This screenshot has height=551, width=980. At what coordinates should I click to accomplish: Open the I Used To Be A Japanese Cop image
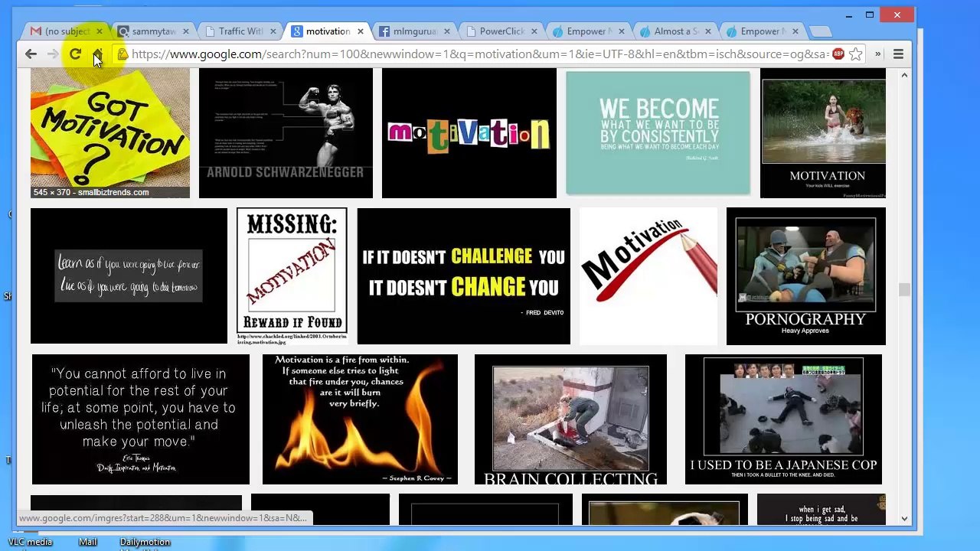(783, 419)
